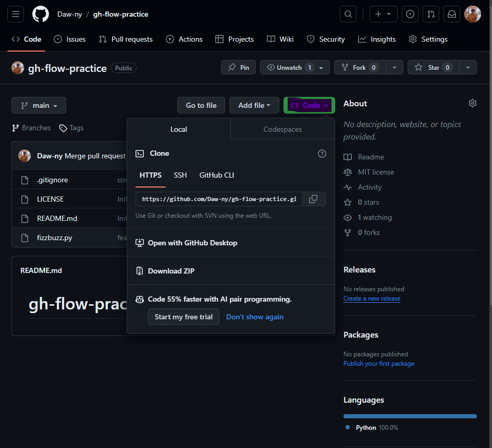492x448 pixels.
Task: Click Start my free trial button
Action: [183, 317]
